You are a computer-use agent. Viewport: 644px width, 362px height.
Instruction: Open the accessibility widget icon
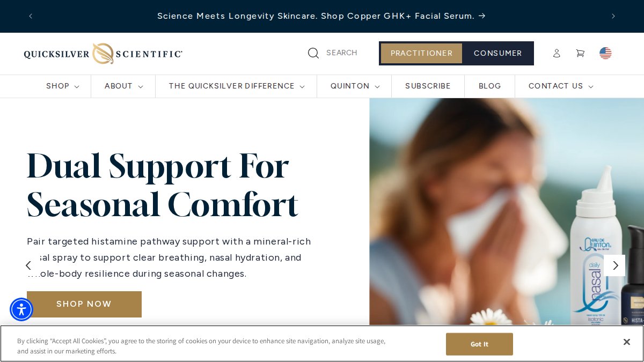pos(21,309)
